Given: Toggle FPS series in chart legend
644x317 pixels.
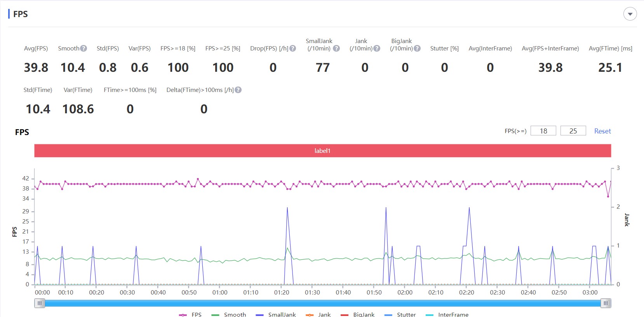Looking at the screenshot, I should pos(190,314).
